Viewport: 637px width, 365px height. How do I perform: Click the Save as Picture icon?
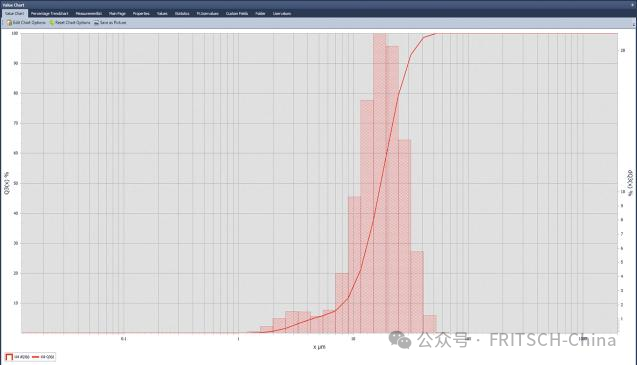[96, 23]
